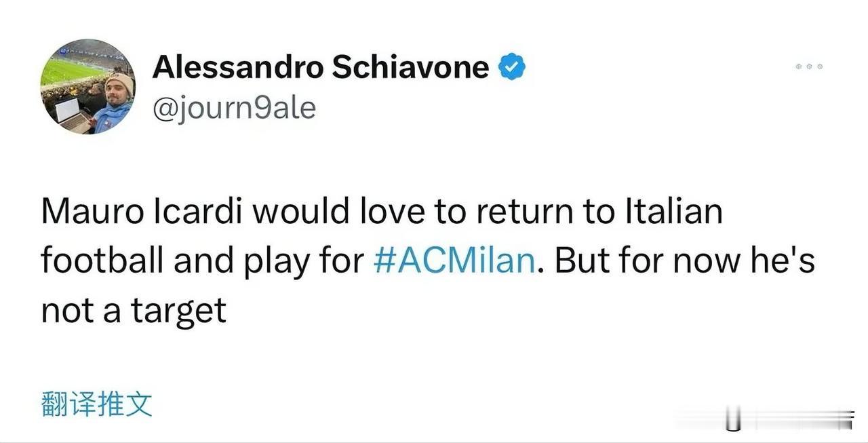Click the word "But" in the tweet
This screenshot has width=868, height=443.
coord(582,261)
